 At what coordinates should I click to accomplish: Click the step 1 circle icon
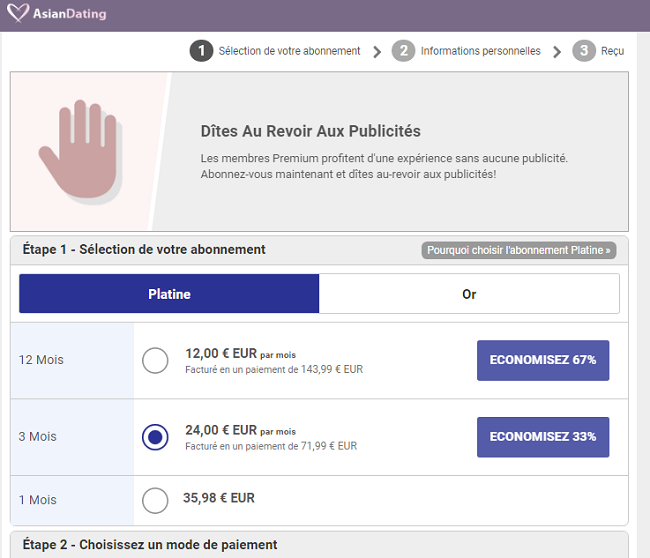tap(201, 51)
